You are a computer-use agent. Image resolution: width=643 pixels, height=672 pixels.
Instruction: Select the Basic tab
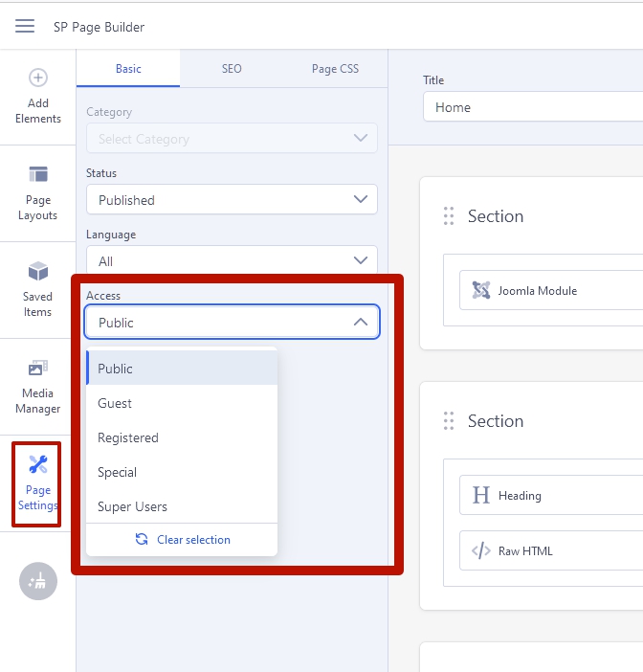(128, 69)
